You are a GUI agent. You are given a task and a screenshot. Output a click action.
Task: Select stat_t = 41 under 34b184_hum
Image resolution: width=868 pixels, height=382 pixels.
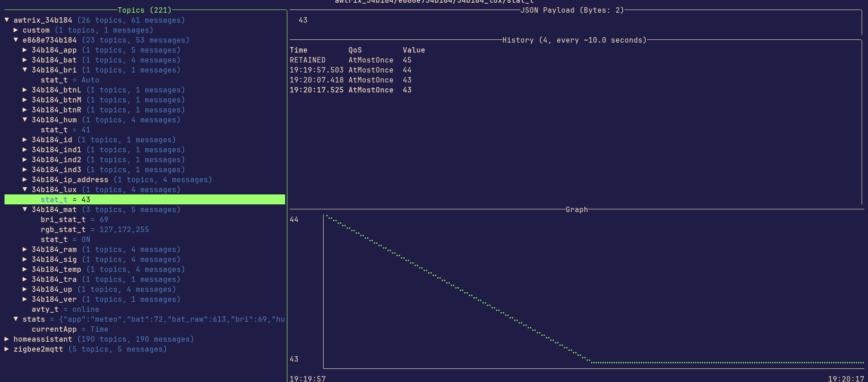[x=66, y=130]
